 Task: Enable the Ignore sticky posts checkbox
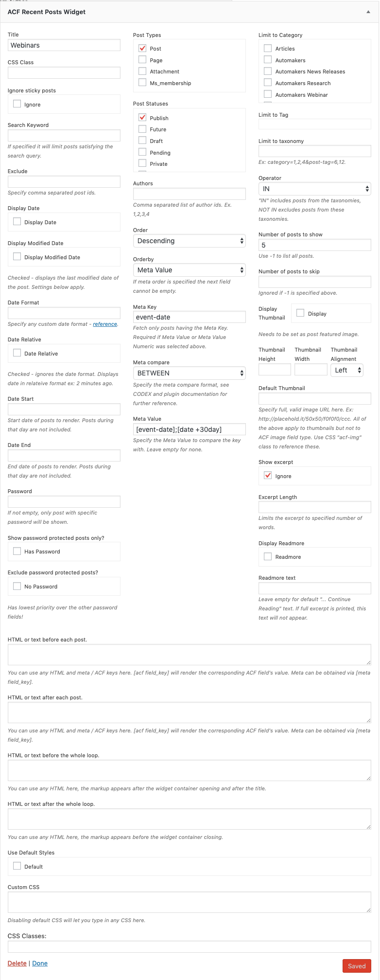coord(17,104)
